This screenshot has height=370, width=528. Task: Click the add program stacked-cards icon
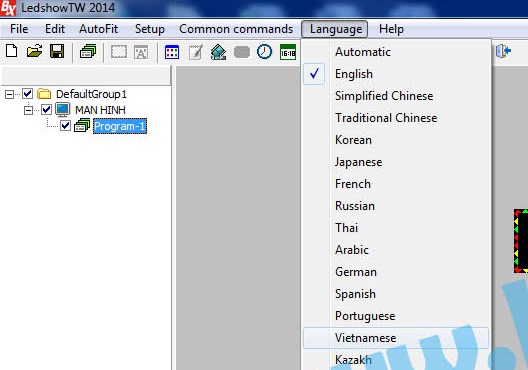[x=88, y=52]
